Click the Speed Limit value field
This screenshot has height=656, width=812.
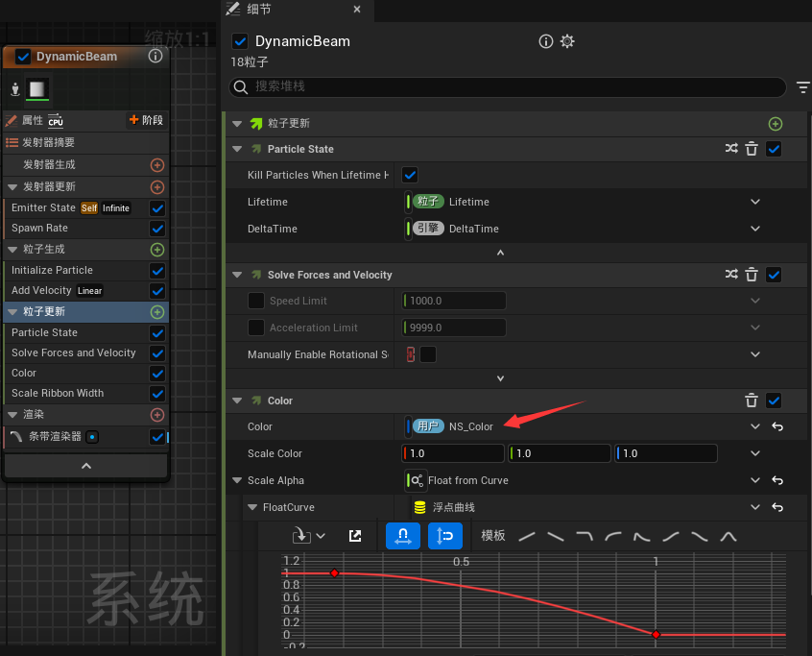coord(454,301)
